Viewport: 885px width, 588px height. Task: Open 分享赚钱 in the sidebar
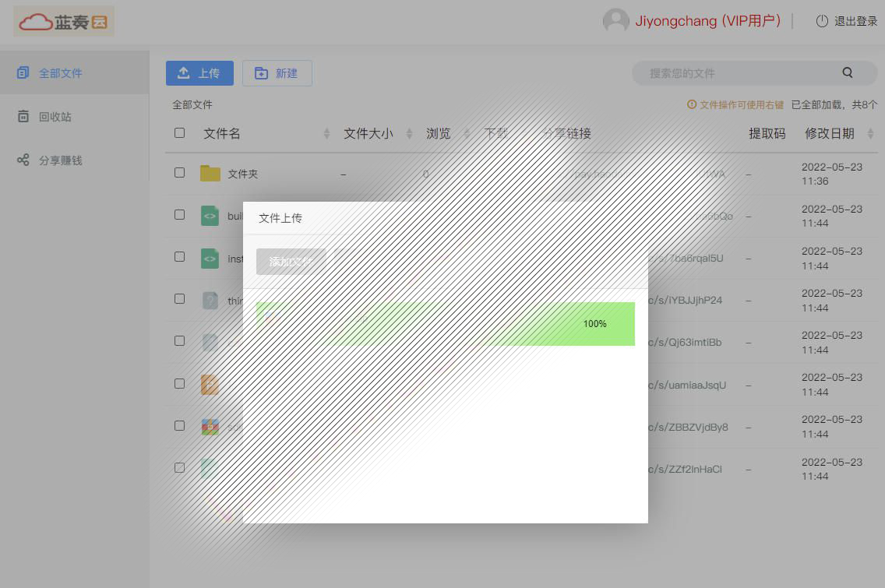coord(75,160)
